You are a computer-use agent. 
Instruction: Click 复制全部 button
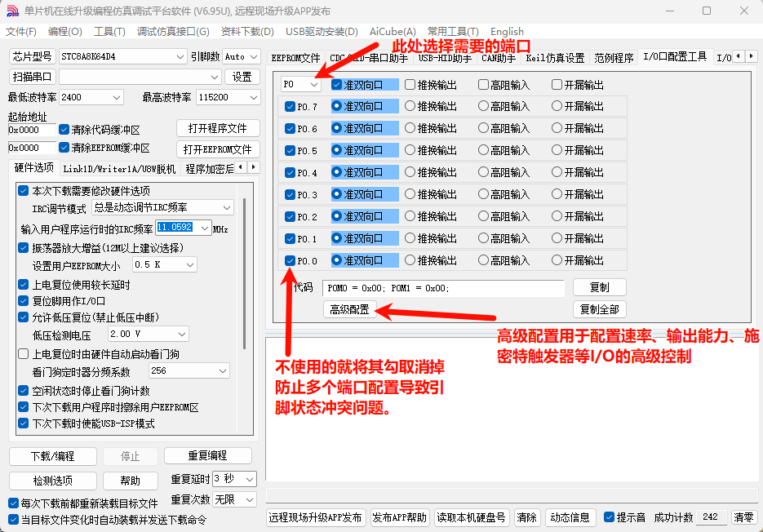600,309
